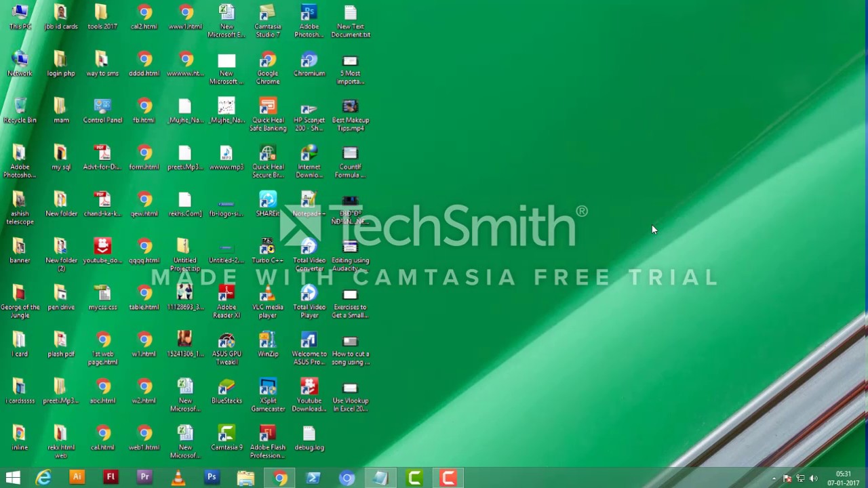Image resolution: width=868 pixels, height=488 pixels.
Task: Launch Photoshop from the taskbar
Action: click(x=212, y=477)
